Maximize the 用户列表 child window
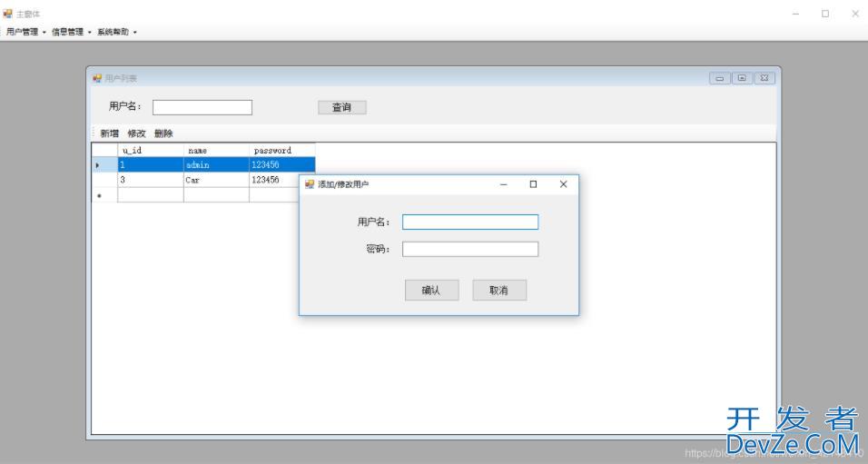The height and width of the screenshot is (464, 868). (742, 79)
